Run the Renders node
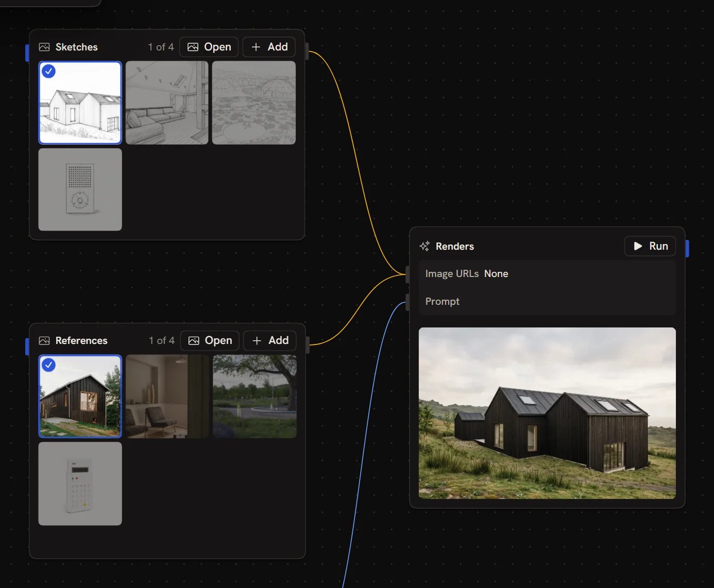The image size is (714, 588). click(650, 246)
